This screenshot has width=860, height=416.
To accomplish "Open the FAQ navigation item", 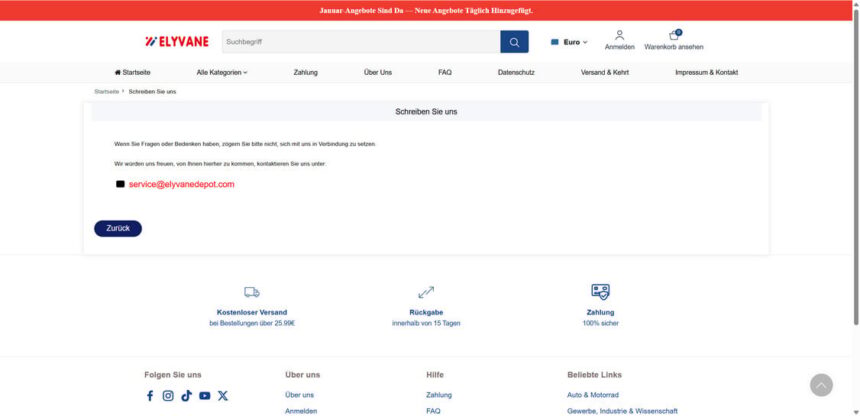I will click(445, 72).
